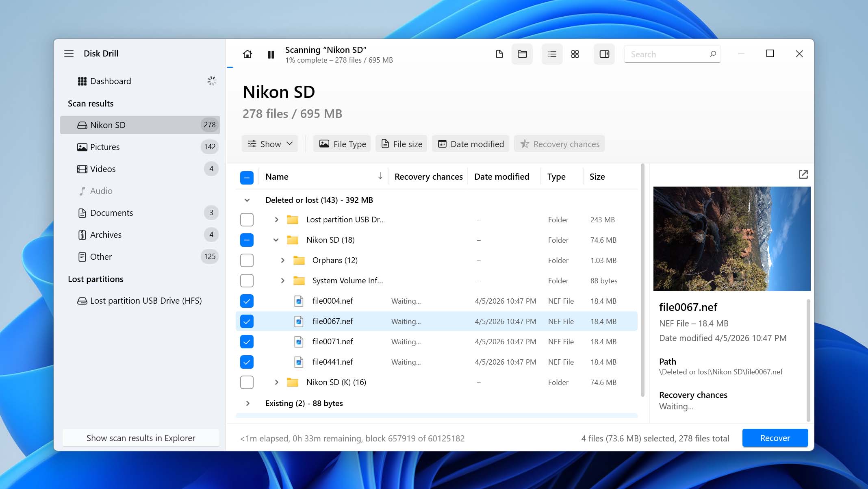Click the file info document icon
This screenshot has height=489, width=868.
(499, 54)
